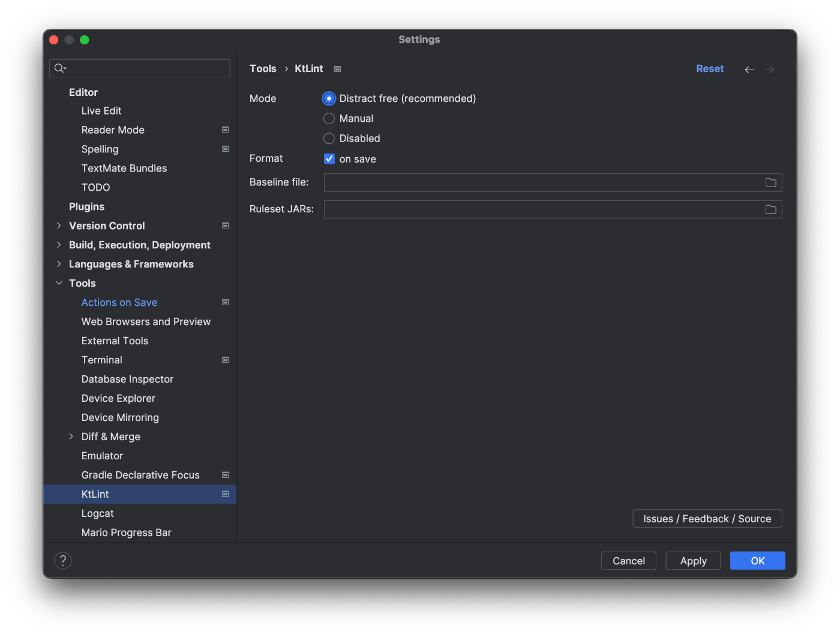The height and width of the screenshot is (635, 840).
Task: Open help with the question mark button
Action: (63, 561)
